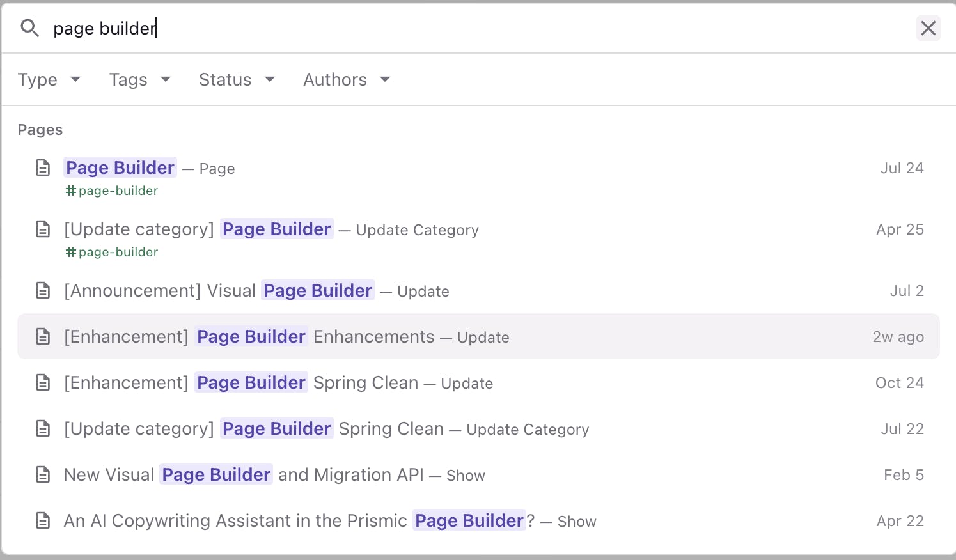Click the document icon for AI Copywriting Assistant

[x=43, y=521]
